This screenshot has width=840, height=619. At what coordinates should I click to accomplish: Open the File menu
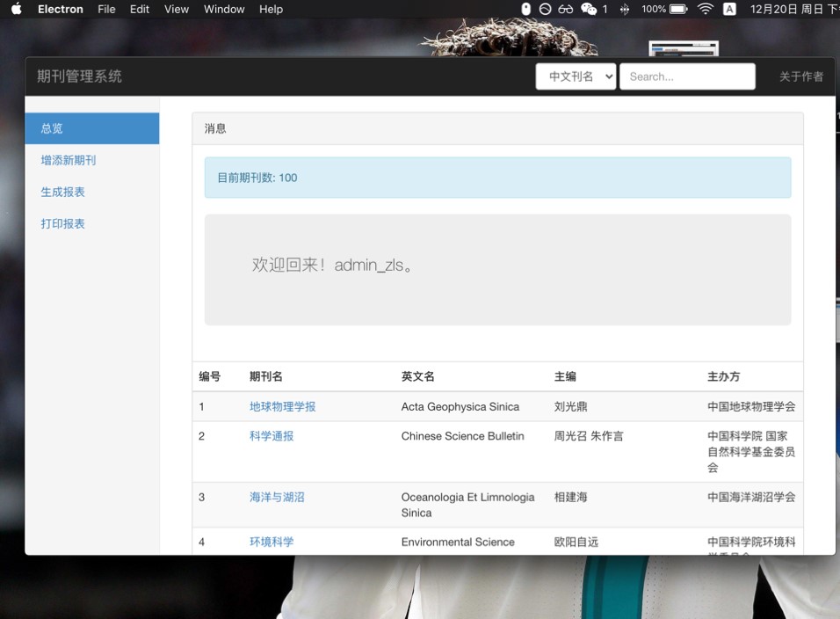point(106,9)
